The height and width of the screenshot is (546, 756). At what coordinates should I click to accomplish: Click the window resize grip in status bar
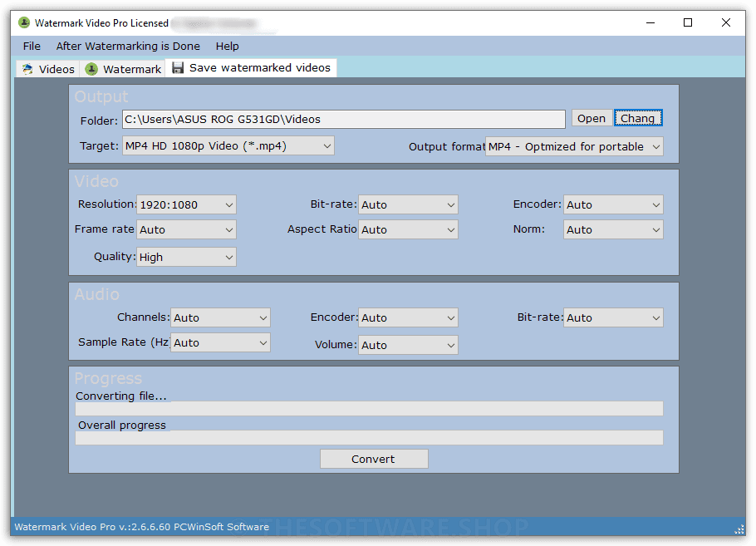[x=739, y=529]
